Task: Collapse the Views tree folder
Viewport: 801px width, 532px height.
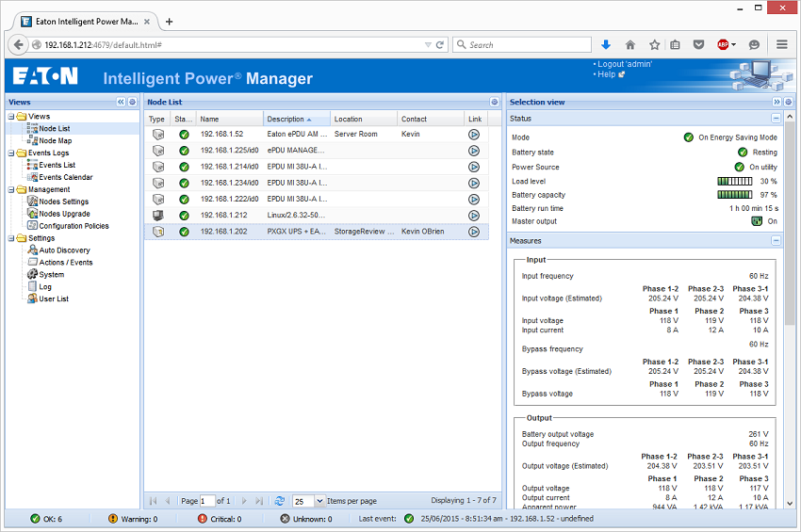Action: [x=11, y=117]
